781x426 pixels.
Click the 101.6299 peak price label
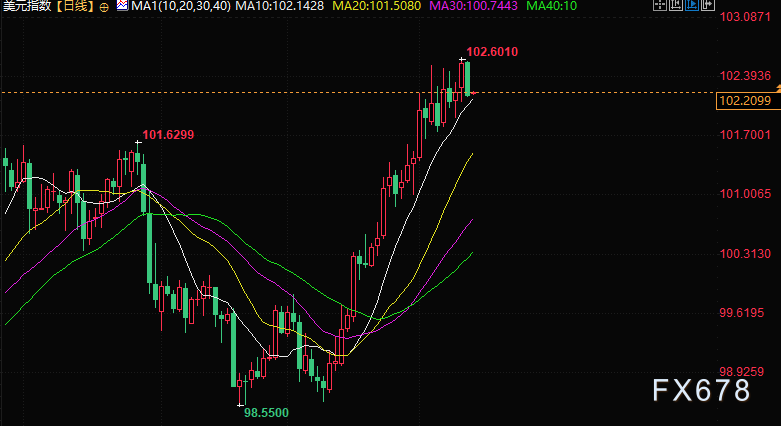click(168, 135)
